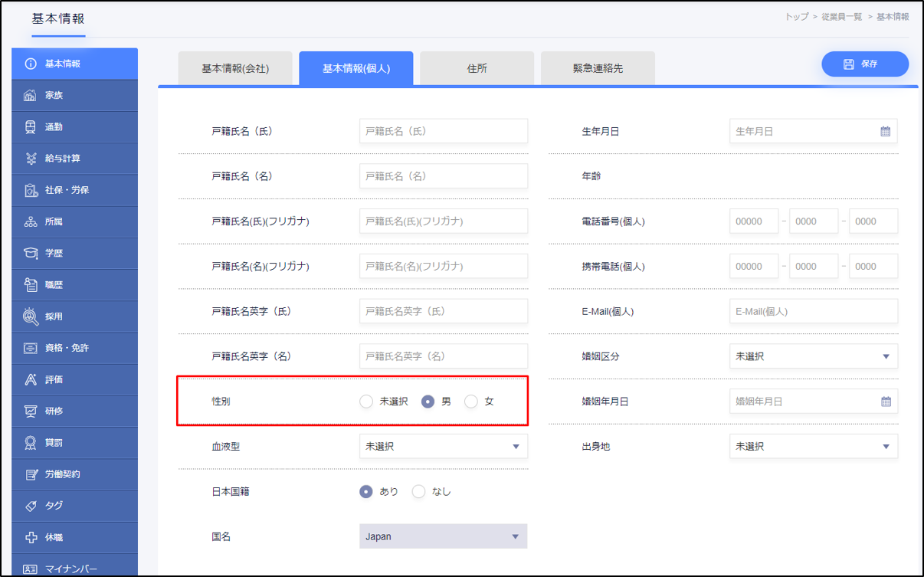
Task: Switch to the 住所 tab
Action: pos(477,68)
